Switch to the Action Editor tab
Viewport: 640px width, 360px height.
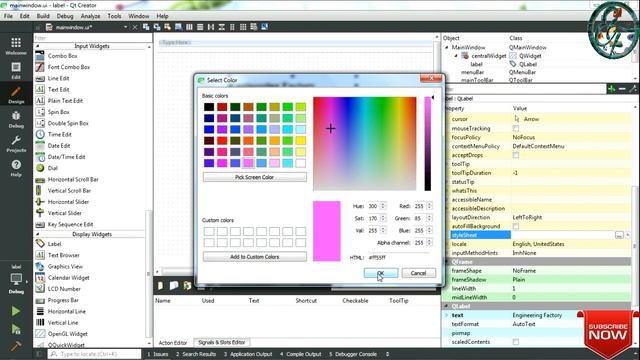tap(173, 343)
